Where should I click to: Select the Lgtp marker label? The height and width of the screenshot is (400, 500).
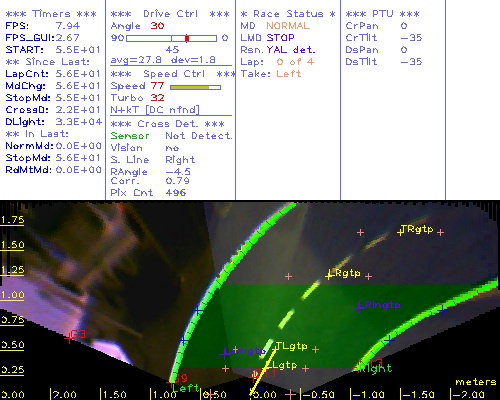pyautogui.click(x=282, y=365)
